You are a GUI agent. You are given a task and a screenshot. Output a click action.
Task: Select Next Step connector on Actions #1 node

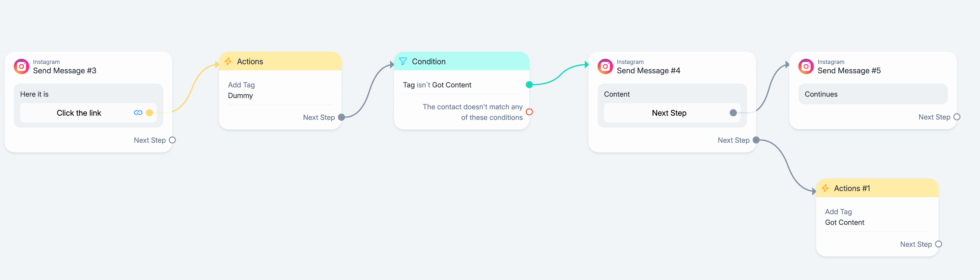pyautogui.click(x=939, y=244)
